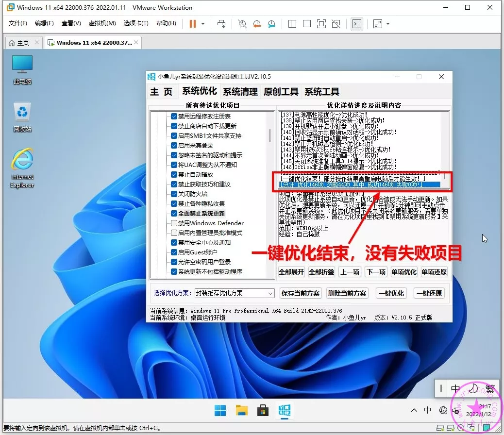Open the snapshot manager icon in toolbar
This screenshot has height=435, width=504.
click(x=271, y=24)
